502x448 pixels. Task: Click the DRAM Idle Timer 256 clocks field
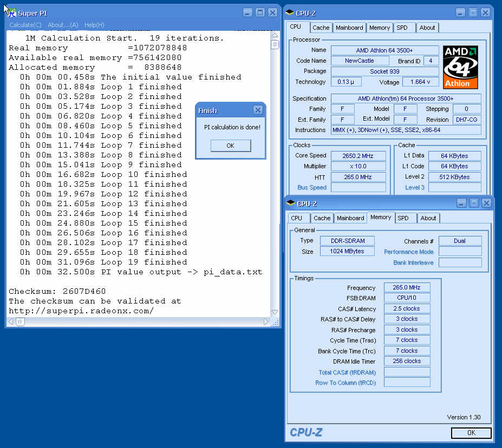pyautogui.click(x=407, y=361)
